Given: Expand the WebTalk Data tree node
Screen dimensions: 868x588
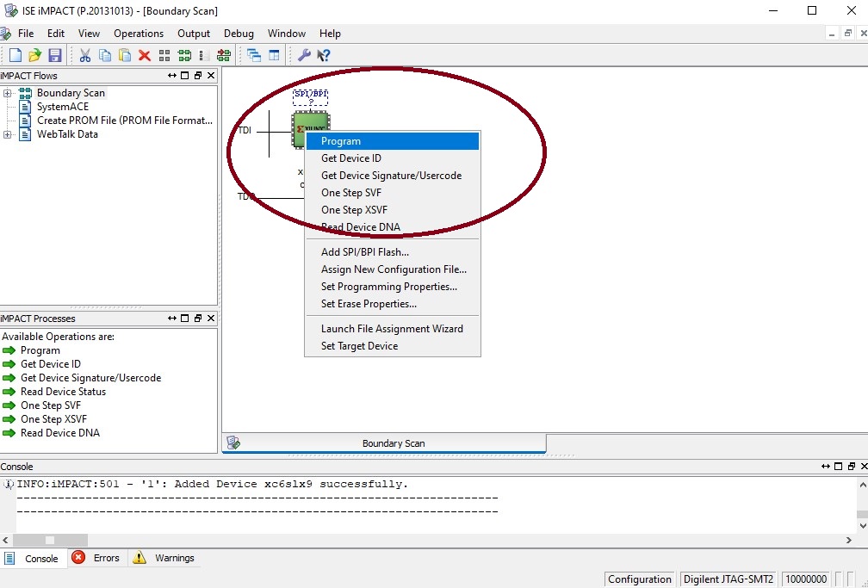Looking at the screenshot, I should tap(7, 134).
